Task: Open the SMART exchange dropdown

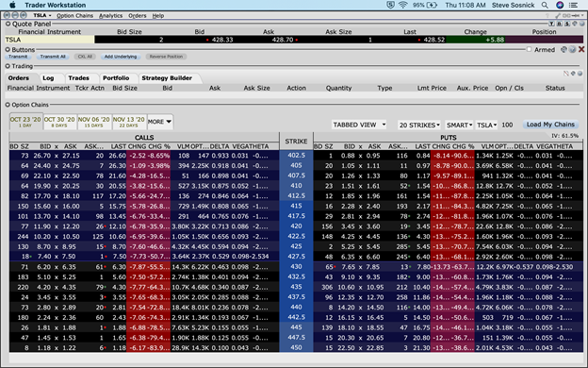Action: (459, 125)
